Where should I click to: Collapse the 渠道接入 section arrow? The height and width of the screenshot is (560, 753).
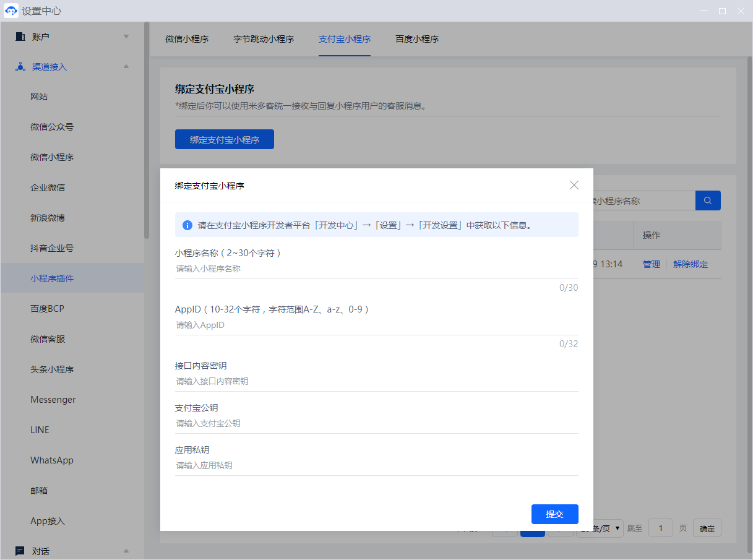(x=126, y=67)
